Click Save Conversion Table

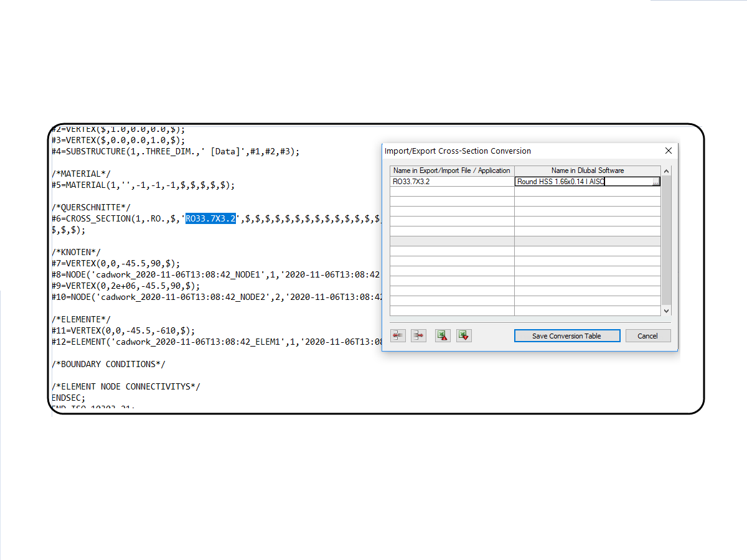coord(566,335)
